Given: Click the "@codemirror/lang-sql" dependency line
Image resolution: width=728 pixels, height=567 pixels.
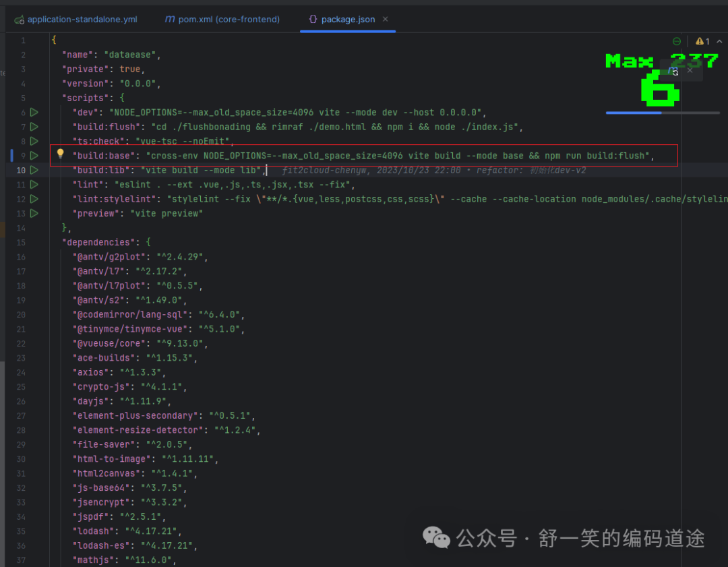Looking at the screenshot, I should 158,315.
